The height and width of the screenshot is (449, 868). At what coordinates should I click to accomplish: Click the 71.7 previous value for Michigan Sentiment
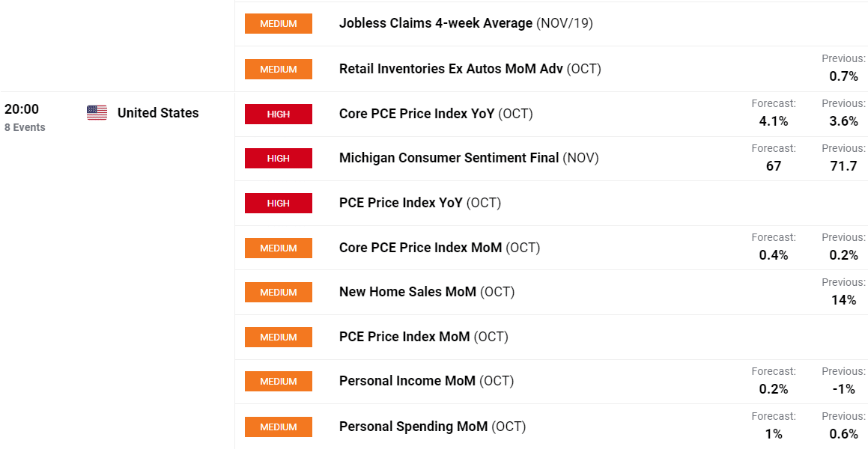click(x=843, y=166)
